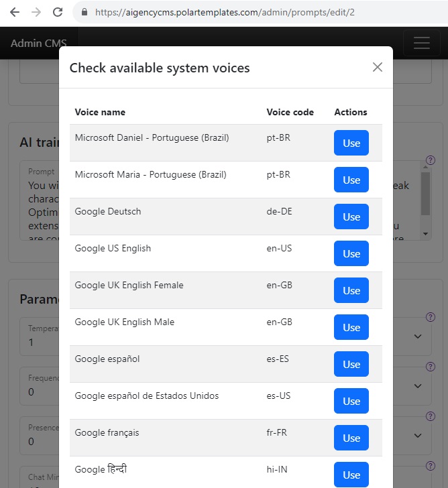Use the Microsoft Daniel Portuguese voice
The width and height of the screenshot is (448, 488).
tap(351, 143)
